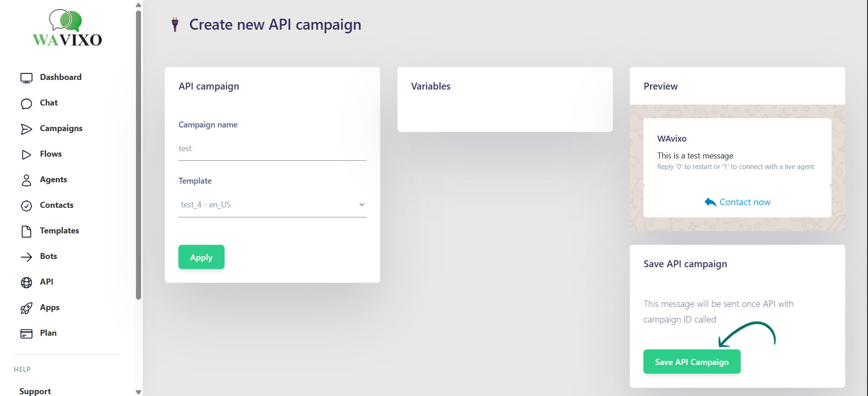Image resolution: width=868 pixels, height=396 pixels.
Task: Click the Flows play-triangle icon
Action: tap(26, 155)
